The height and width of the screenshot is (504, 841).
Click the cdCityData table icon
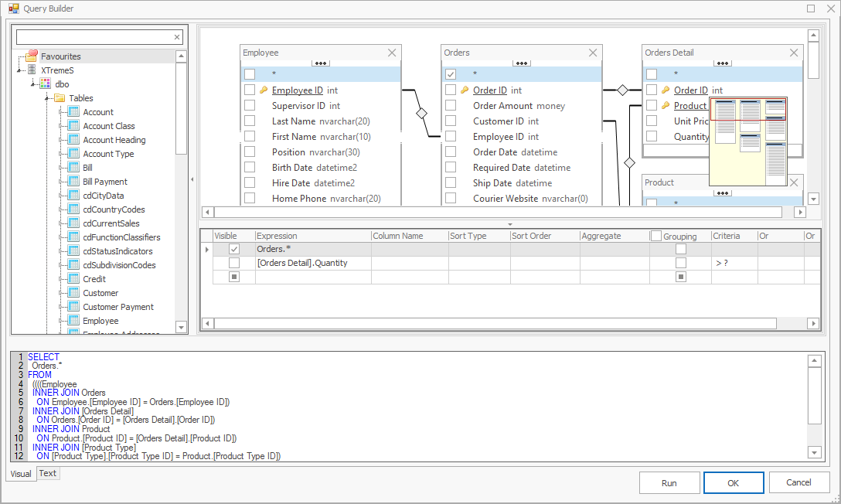tap(73, 195)
